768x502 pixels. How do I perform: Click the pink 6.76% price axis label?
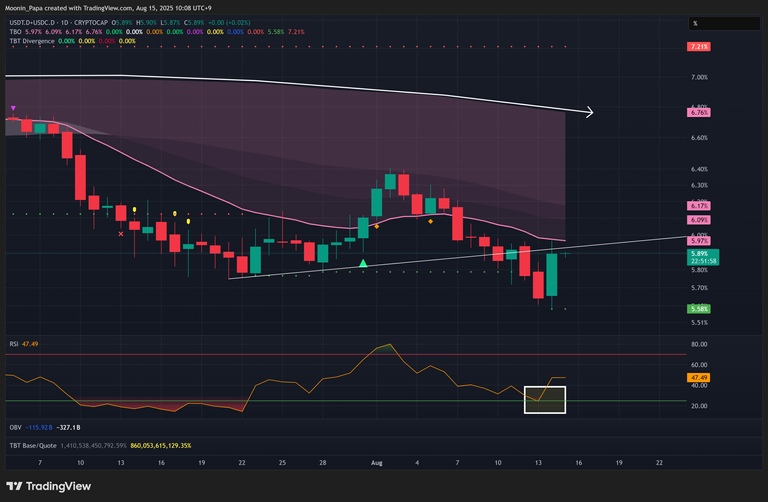pos(699,113)
